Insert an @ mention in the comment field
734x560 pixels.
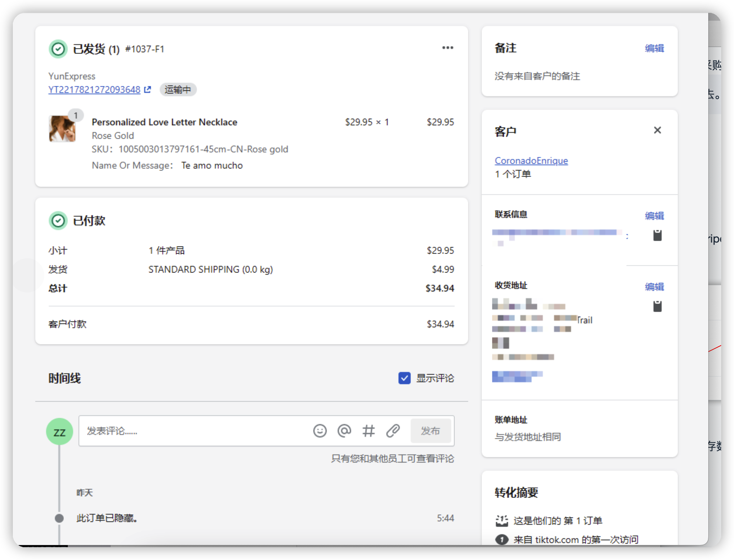point(344,431)
